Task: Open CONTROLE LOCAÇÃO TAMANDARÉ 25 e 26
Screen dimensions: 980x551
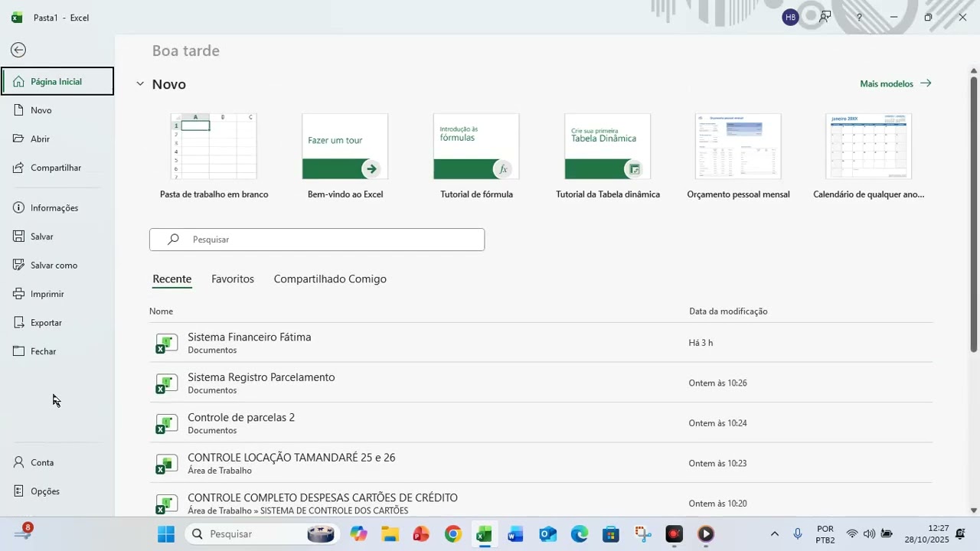Action: [541, 463]
